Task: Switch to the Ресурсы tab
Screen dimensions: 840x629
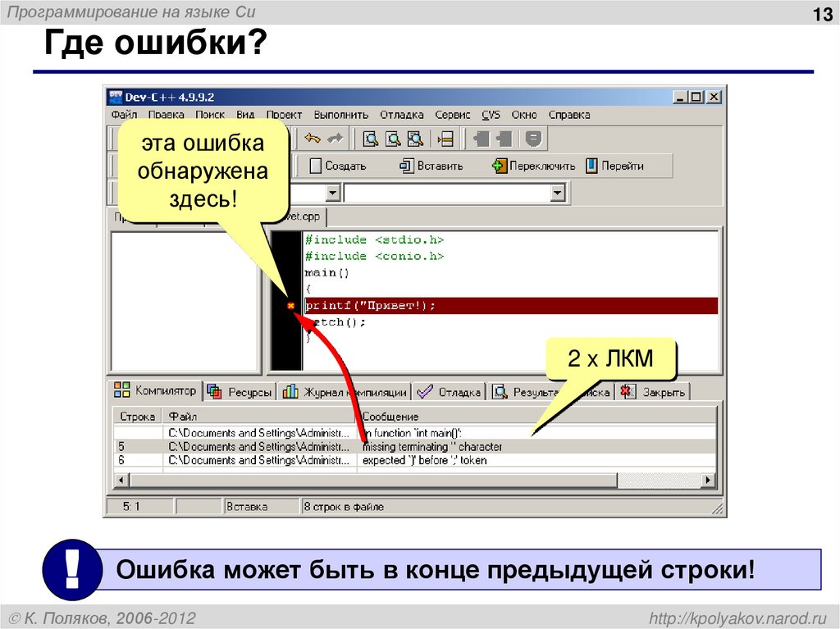Action: (x=240, y=392)
